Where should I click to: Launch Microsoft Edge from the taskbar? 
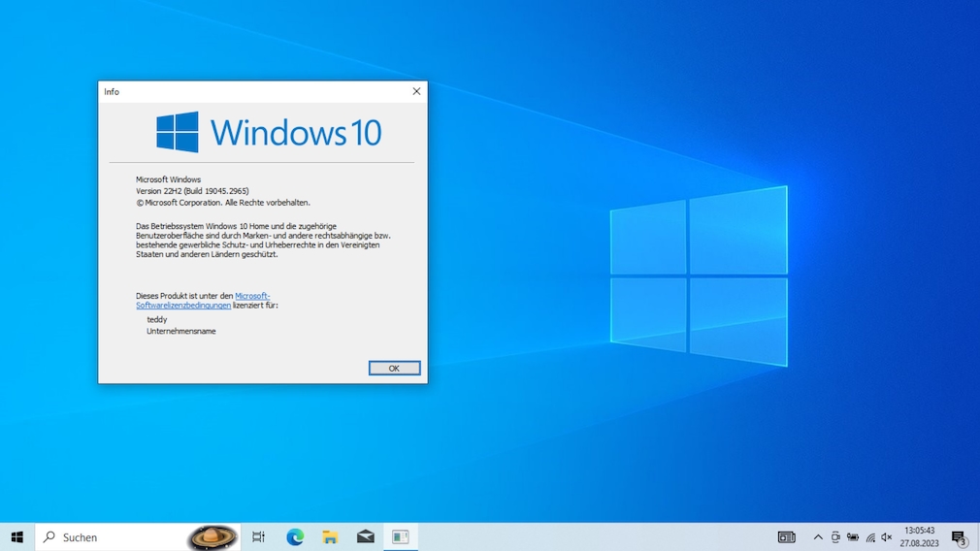click(x=295, y=537)
